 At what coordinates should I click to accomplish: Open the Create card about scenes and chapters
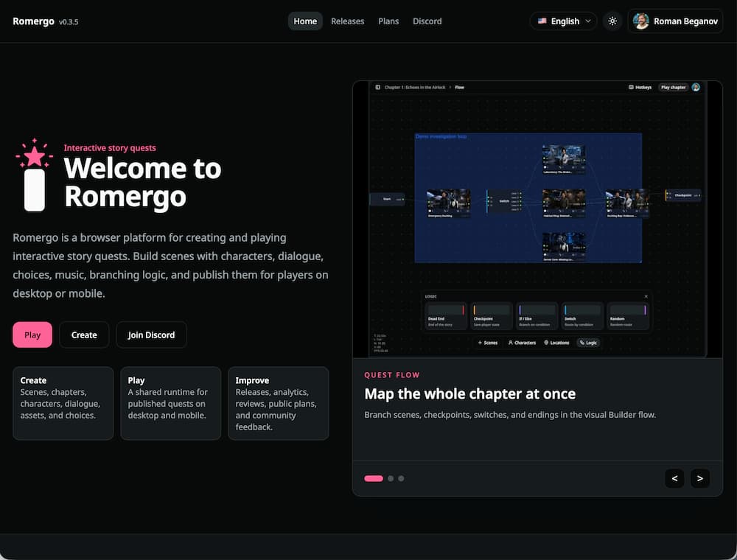[x=63, y=403]
